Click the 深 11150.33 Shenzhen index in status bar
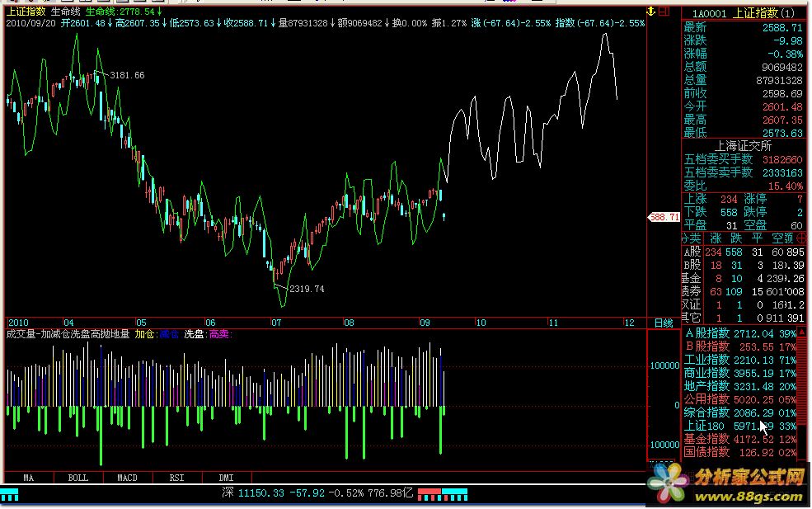Image resolution: width=812 pixels, height=509 pixels. 317,493
